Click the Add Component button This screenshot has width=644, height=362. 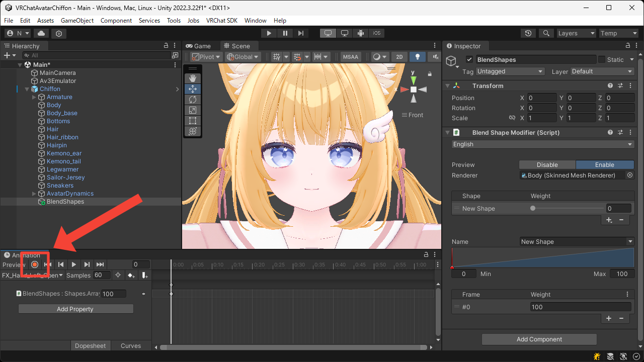(539, 339)
